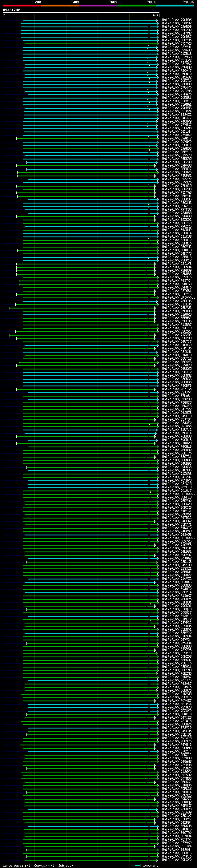Select the UniRef100_B2FMI0 label

(x=176, y=244)
